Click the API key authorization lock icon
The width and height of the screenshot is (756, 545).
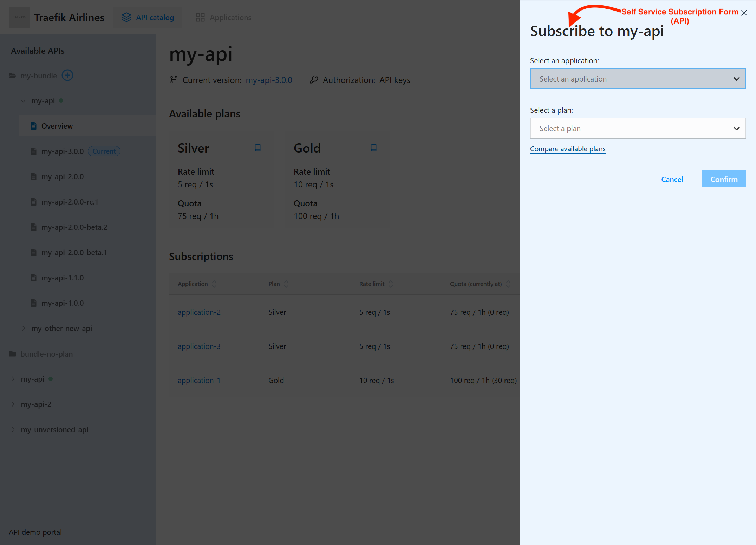point(313,79)
